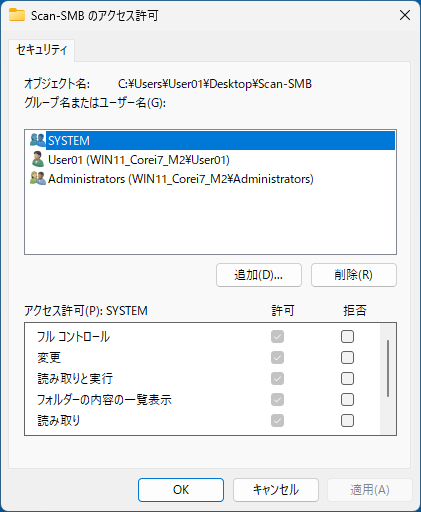
Task: Confirm with the OK button
Action: coord(181,490)
